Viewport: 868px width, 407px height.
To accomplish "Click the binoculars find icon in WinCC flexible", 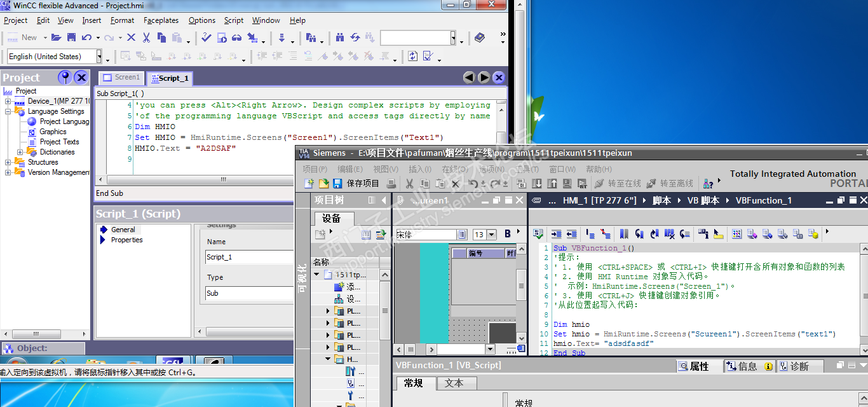I will pyautogui.click(x=340, y=38).
